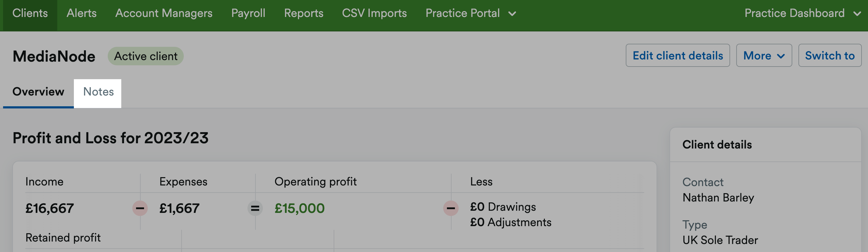Click the MediaNode client name heading

tap(54, 56)
